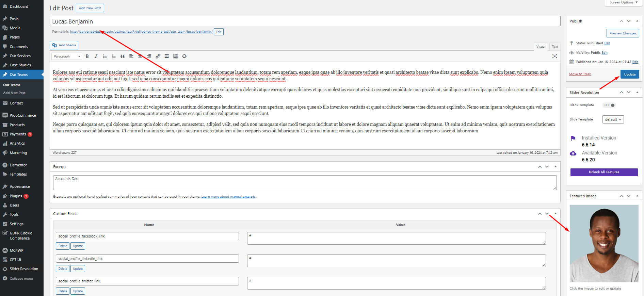The height and width of the screenshot is (296, 644).
Task: Switch to the Text editor tab
Action: pos(555,47)
